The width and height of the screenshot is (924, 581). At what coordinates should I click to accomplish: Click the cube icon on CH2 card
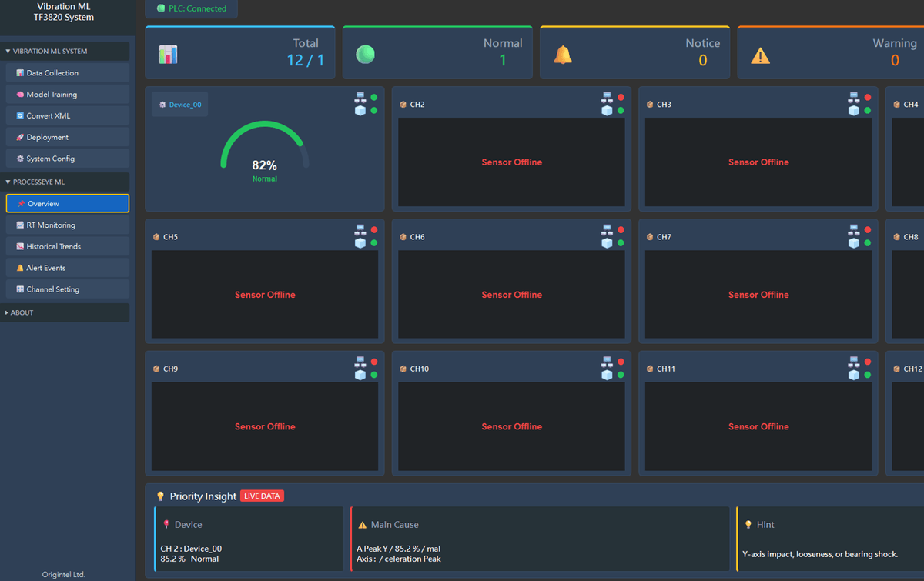(x=607, y=111)
